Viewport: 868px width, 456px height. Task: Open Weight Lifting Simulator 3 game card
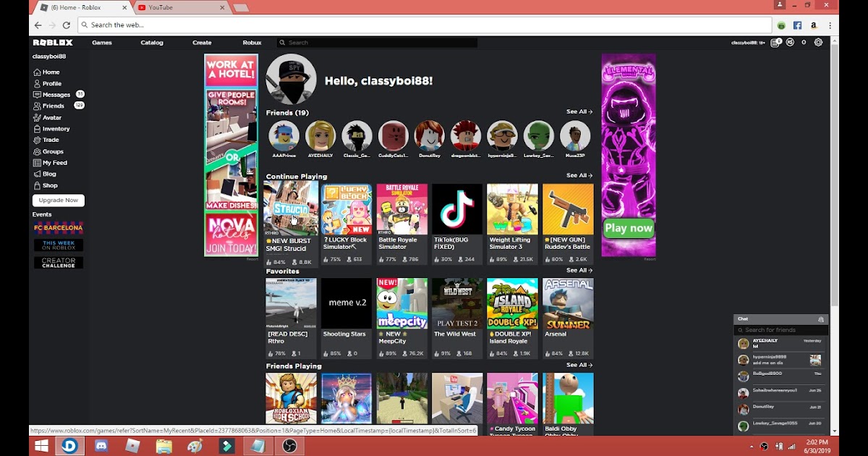click(x=512, y=224)
